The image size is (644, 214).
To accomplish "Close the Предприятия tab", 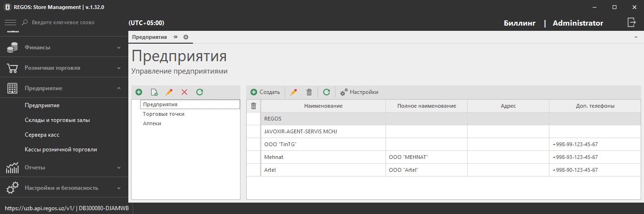I will click(x=186, y=37).
